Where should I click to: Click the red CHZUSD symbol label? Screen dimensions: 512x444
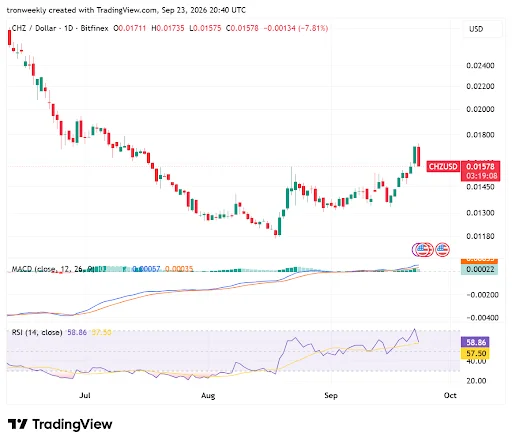(443, 166)
